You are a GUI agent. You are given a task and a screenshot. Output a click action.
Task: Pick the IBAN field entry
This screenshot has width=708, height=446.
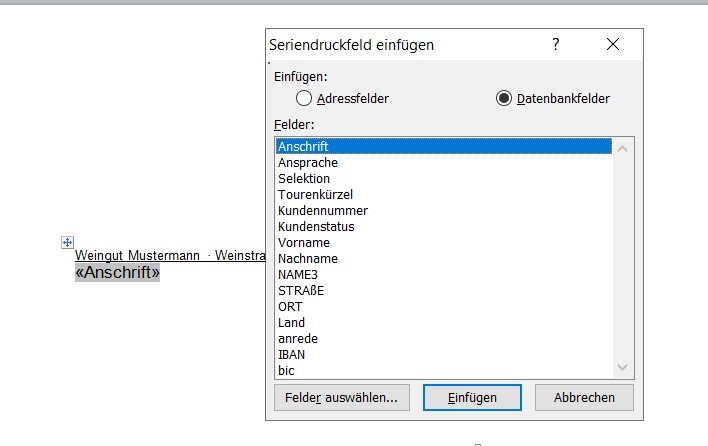click(x=292, y=354)
